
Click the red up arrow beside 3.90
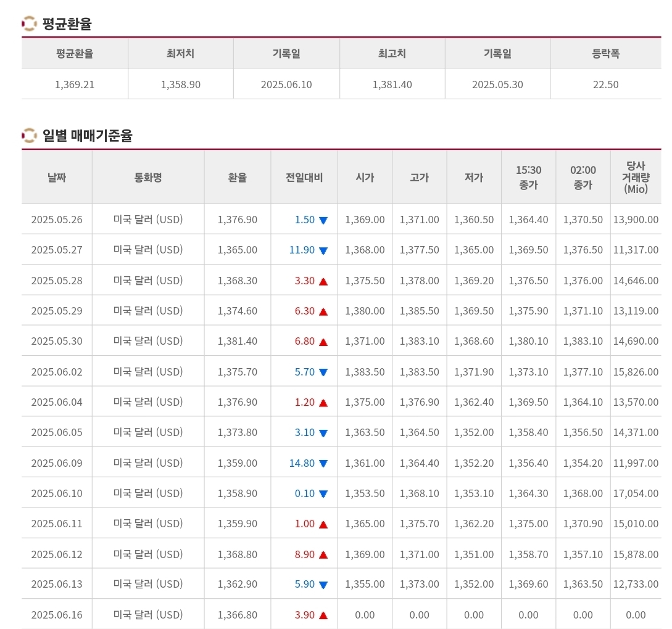[323, 615]
